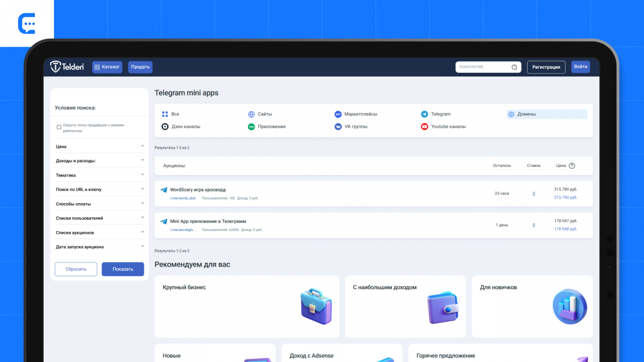Expand Дата запуска аукциона filter
Image resolution: width=644 pixels, height=362 pixels.
(x=99, y=247)
